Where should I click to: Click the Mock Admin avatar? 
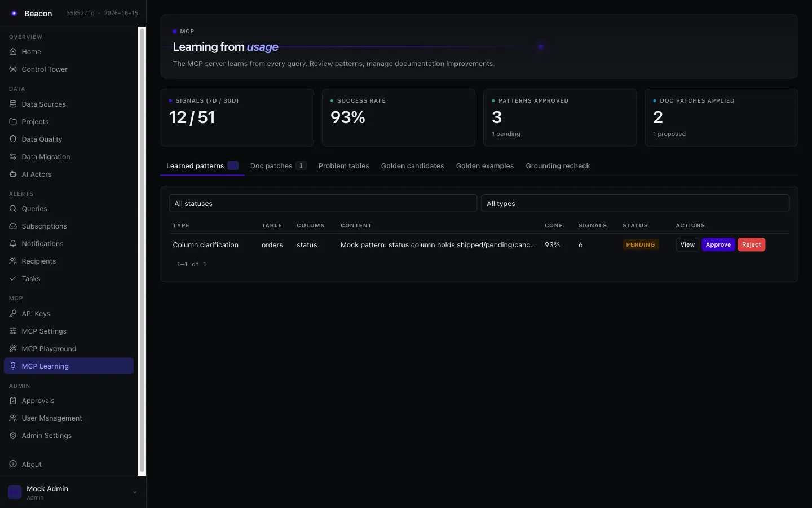[x=15, y=492]
